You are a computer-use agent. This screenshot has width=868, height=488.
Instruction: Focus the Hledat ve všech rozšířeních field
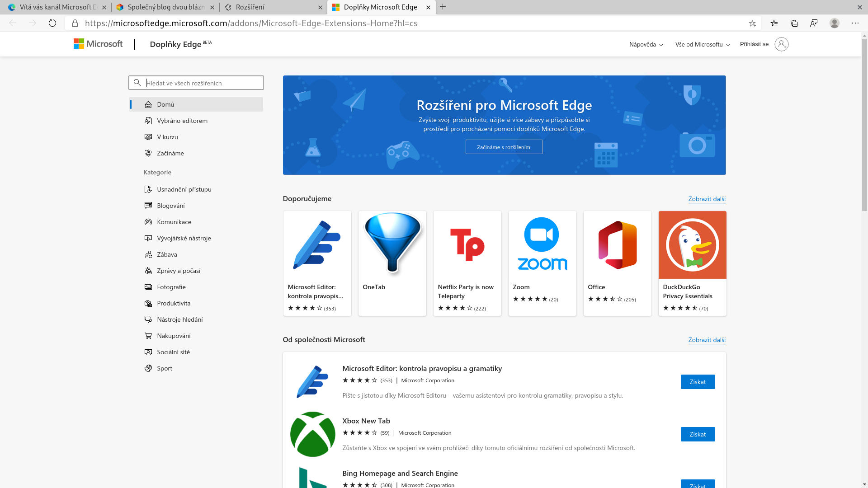pyautogui.click(x=196, y=83)
